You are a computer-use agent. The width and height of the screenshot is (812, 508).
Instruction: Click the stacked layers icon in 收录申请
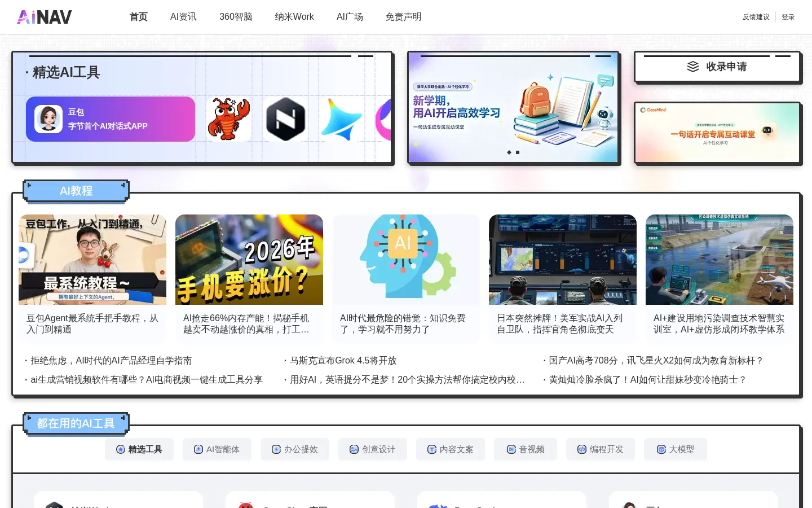pos(693,67)
